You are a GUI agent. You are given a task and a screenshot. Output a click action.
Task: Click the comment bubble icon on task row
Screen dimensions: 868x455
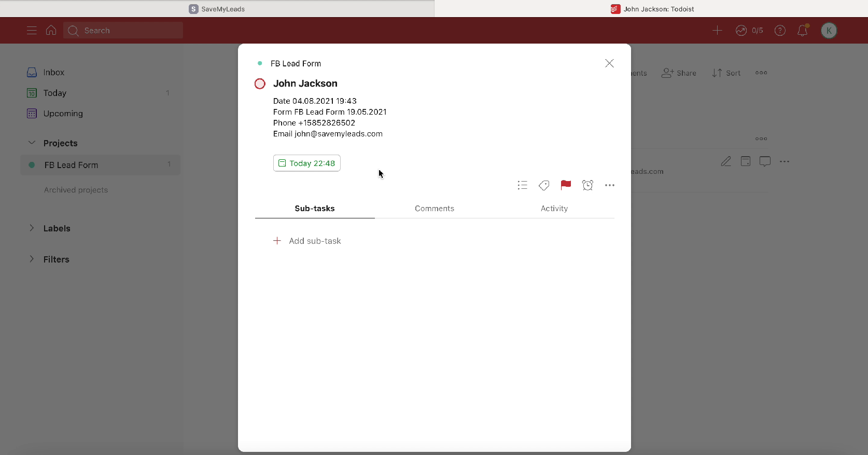click(x=765, y=161)
